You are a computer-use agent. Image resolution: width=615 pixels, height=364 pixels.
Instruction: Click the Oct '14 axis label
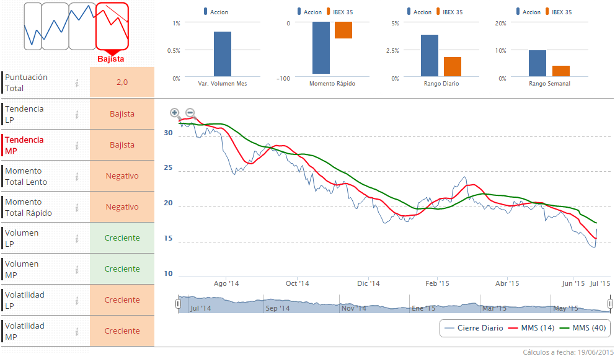[298, 283]
